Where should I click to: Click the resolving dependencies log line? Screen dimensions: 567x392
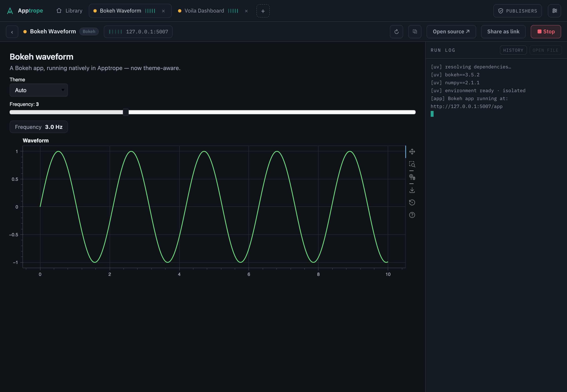click(471, 67)
